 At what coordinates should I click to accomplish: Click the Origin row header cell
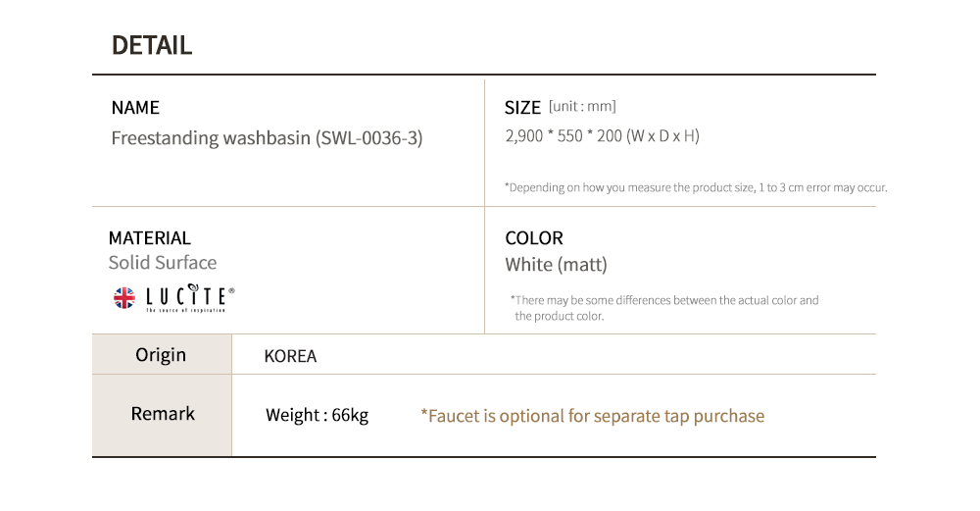pos(161,355)
